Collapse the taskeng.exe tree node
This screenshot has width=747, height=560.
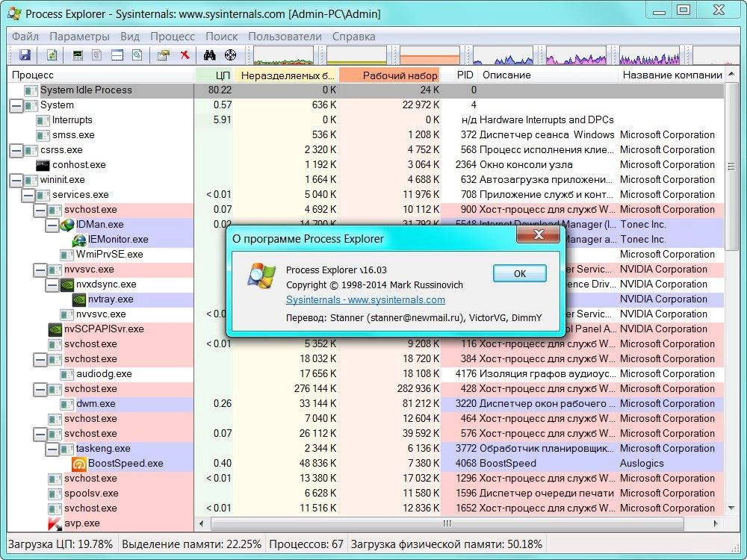coord(52,449)
